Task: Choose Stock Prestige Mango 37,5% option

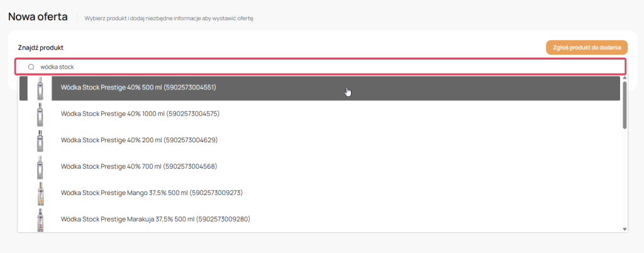Action: pyautogui.click(x=152, y=193)
